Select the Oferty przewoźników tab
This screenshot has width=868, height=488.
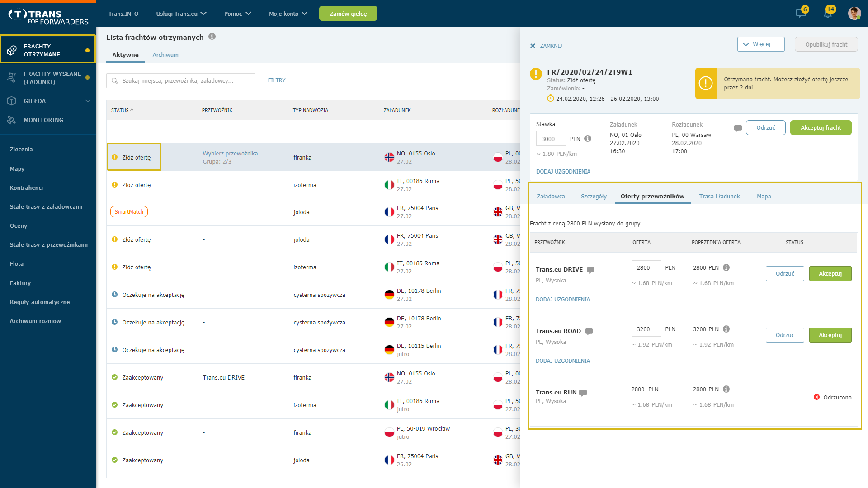tap(652, 196)
